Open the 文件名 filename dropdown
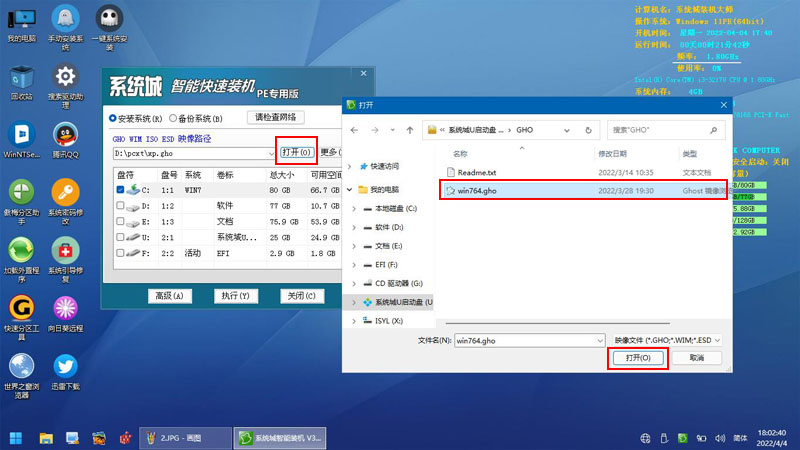 click(599, 340)
